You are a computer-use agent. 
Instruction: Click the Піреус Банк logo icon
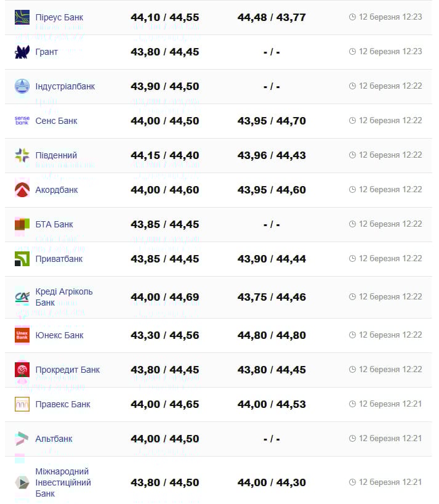(x=22, y=17)
